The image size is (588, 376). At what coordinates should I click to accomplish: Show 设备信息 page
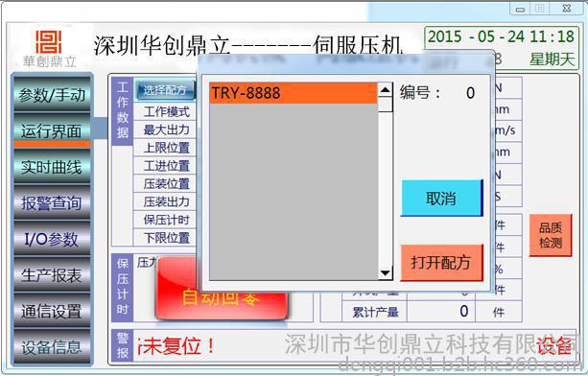[52, 347]
